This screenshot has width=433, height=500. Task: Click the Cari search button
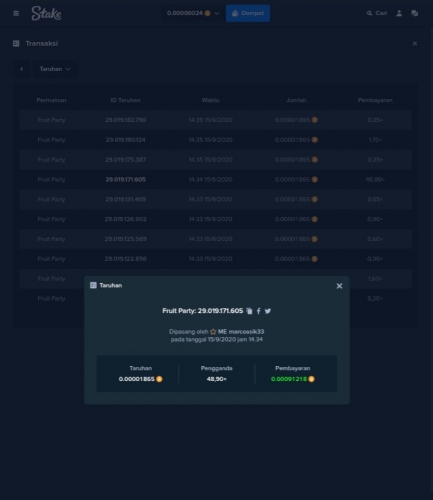click(x=377, y=13)
